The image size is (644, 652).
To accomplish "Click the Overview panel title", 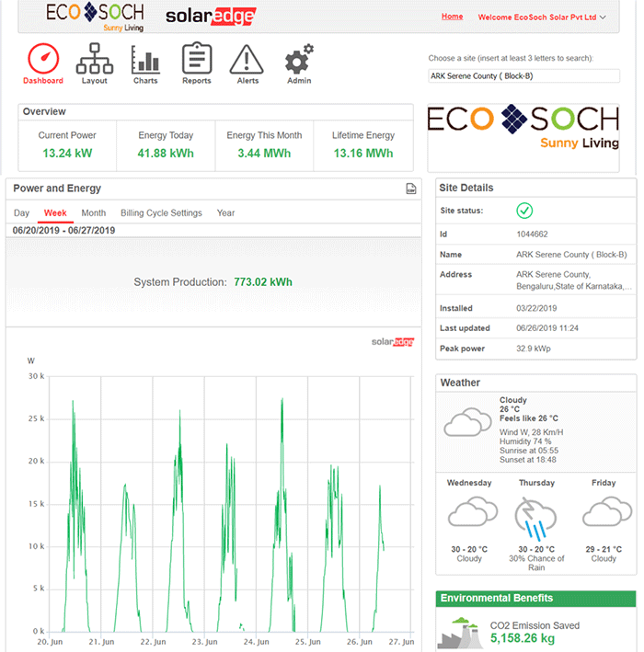I will (44, 111).
